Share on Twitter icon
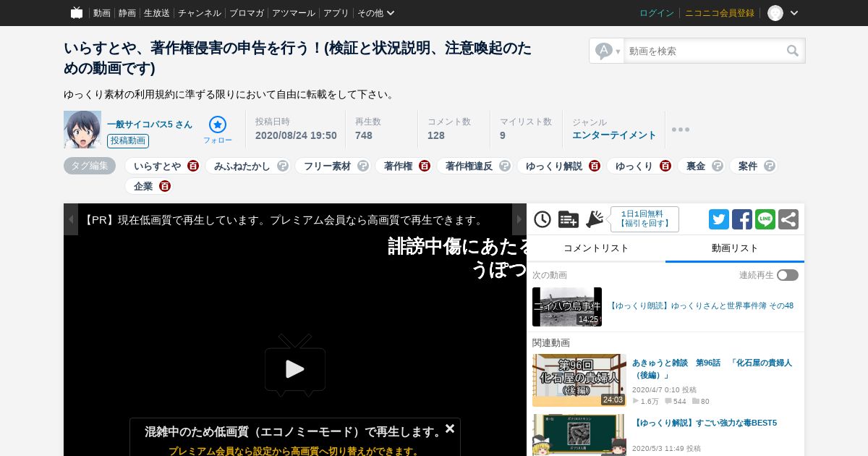This screenshot has width=868, height=456. tap(719, 219)
